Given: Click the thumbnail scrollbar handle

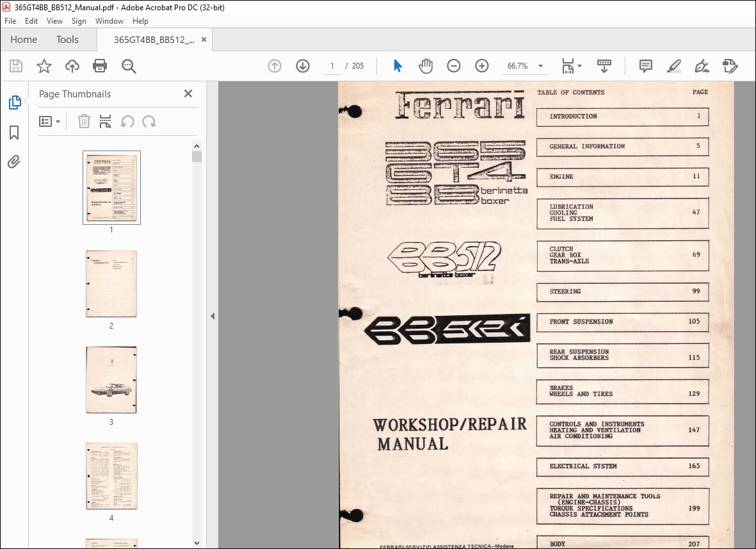Looking at the screenshot, I should 197,157.
